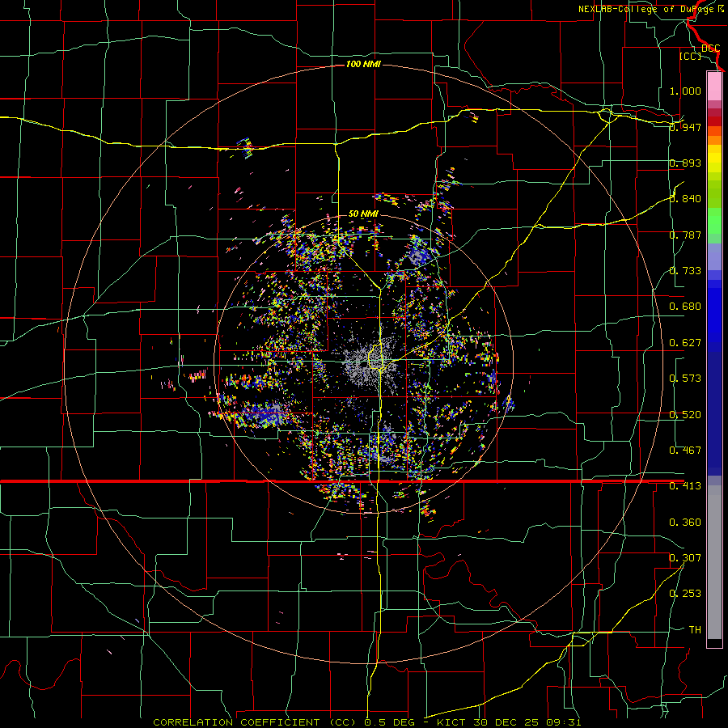Click the 0.413 legend value

tap(685, 486)
